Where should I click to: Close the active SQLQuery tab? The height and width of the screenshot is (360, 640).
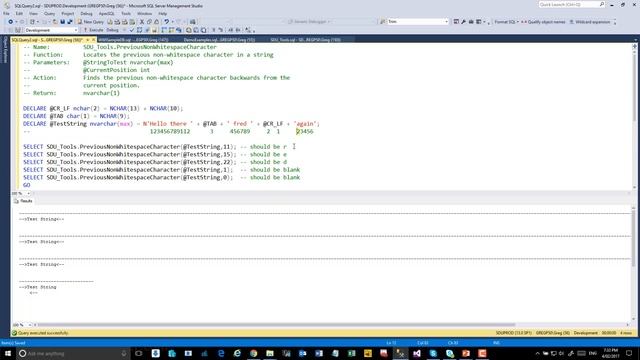[93, 40]
